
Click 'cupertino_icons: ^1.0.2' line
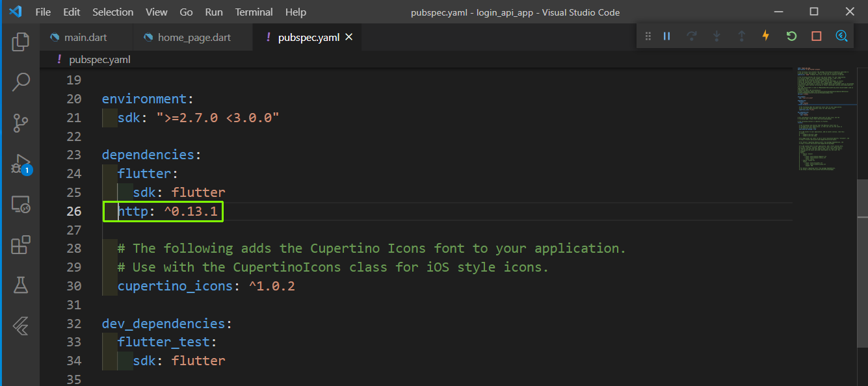[x=206, y=286]
